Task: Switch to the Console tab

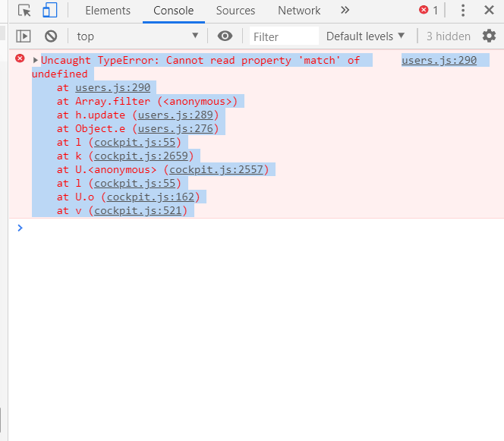Action: click(174, 11)
